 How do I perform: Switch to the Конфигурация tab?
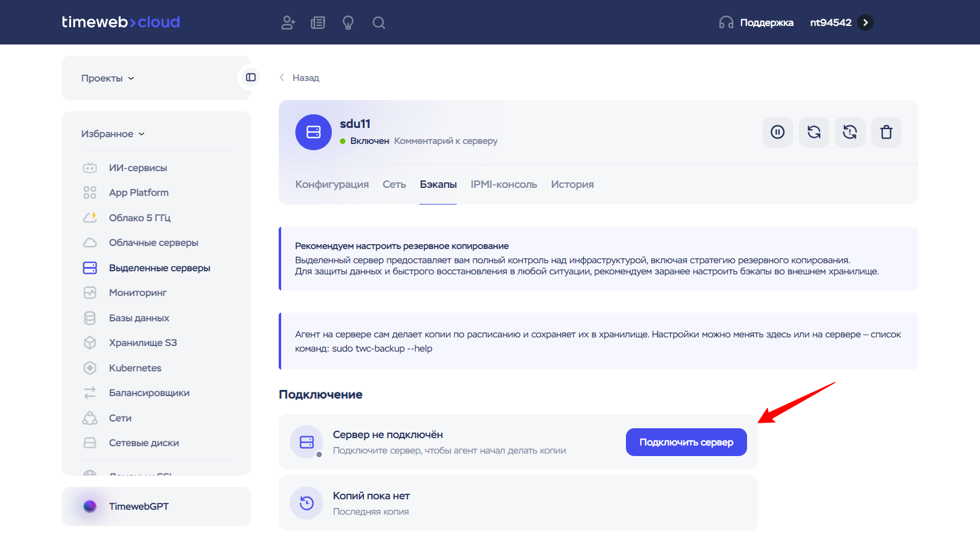332,185
